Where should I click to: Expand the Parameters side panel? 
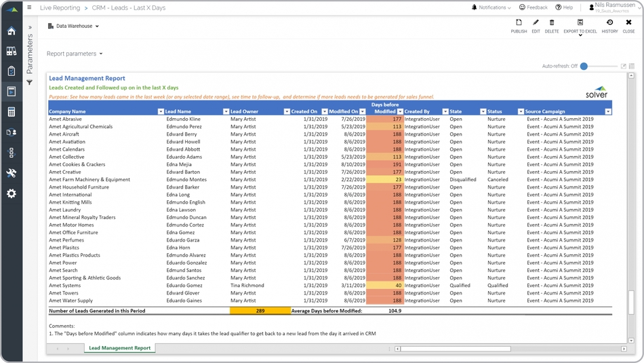click(30, 28)
